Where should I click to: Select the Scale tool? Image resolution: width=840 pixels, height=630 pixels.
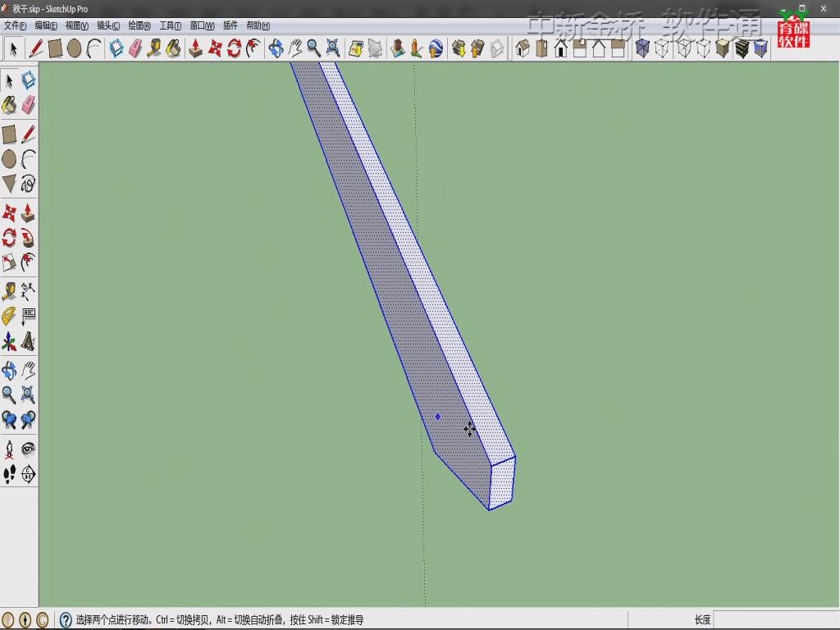[x=9, y=262]
